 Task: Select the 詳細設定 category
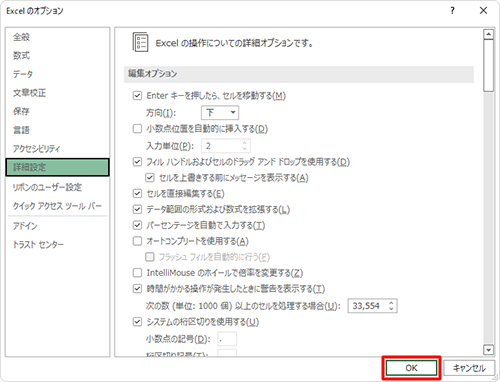pyautogui.click(x=57, y=167)
